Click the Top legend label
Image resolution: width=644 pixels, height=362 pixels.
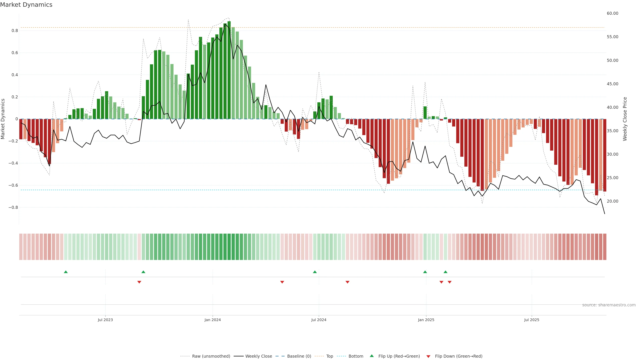coord(330,356)
